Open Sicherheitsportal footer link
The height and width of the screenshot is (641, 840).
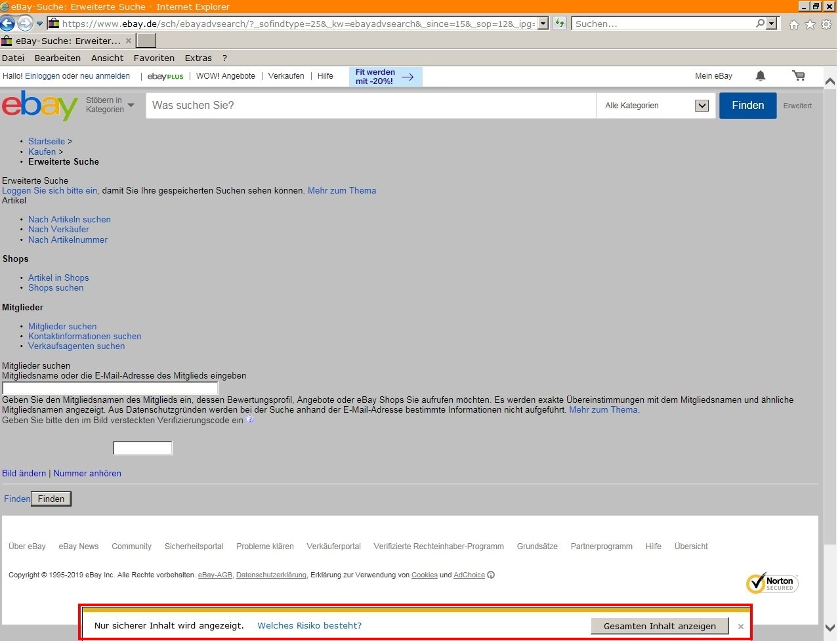click(x=194, y=546)
